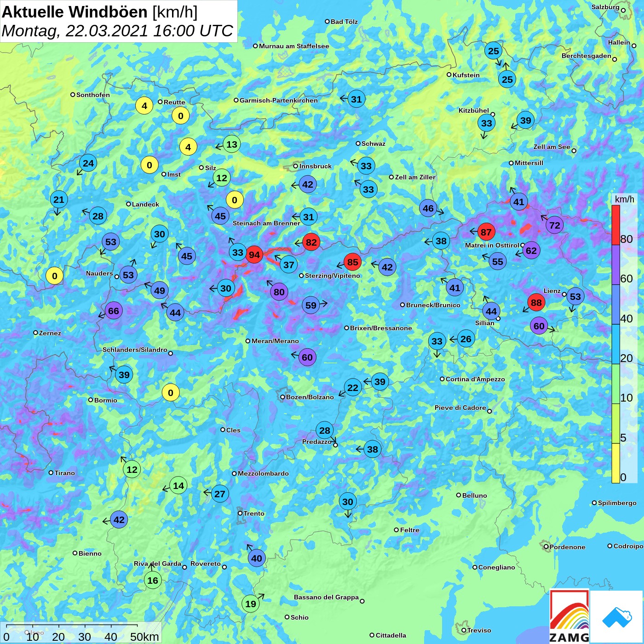Image resolution: width=644 pixels, height=644 pixels.
Task: Select the 40 station marker near Rovereto
Action: 257,558
